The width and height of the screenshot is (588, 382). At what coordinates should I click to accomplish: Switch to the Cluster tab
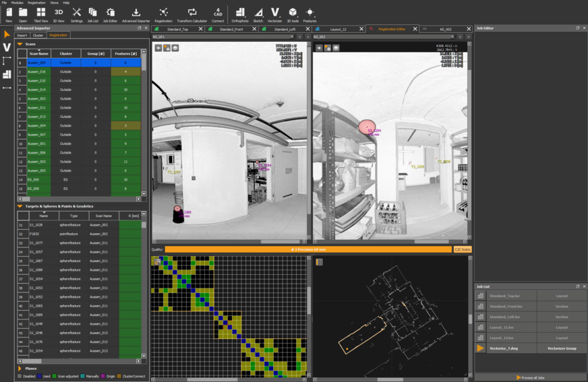click(x=38, y=35)
